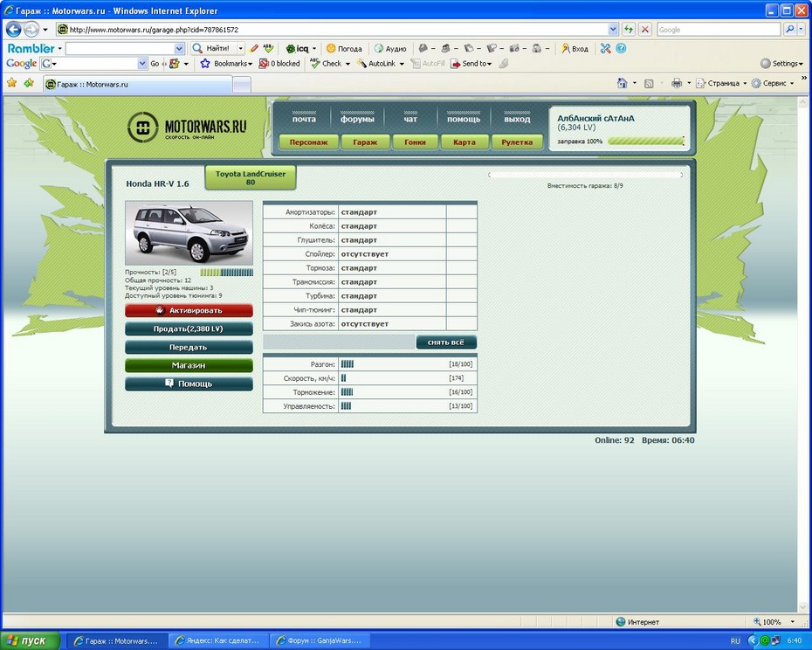Click the Honda HR-V car thumbnail
Image resolution: width=812 pixels, height=650 pixels.
189,233
